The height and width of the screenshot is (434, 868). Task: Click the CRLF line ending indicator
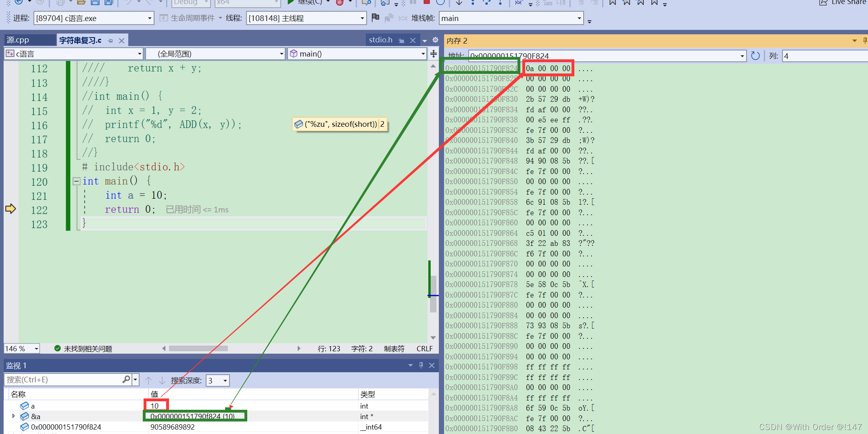tap(424, 348)
